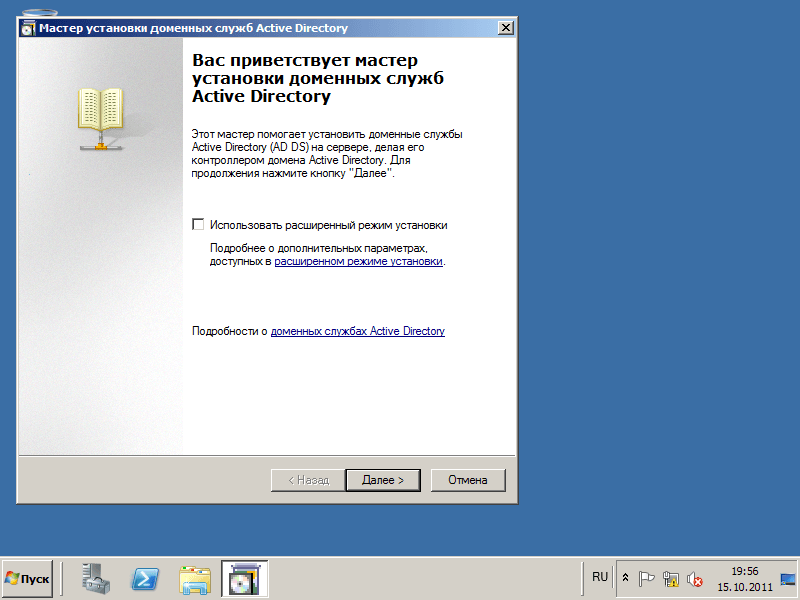This screenshot has width=800, height=600.
Task: Click the muted speaker volume icon
Action: click(694, 579)
